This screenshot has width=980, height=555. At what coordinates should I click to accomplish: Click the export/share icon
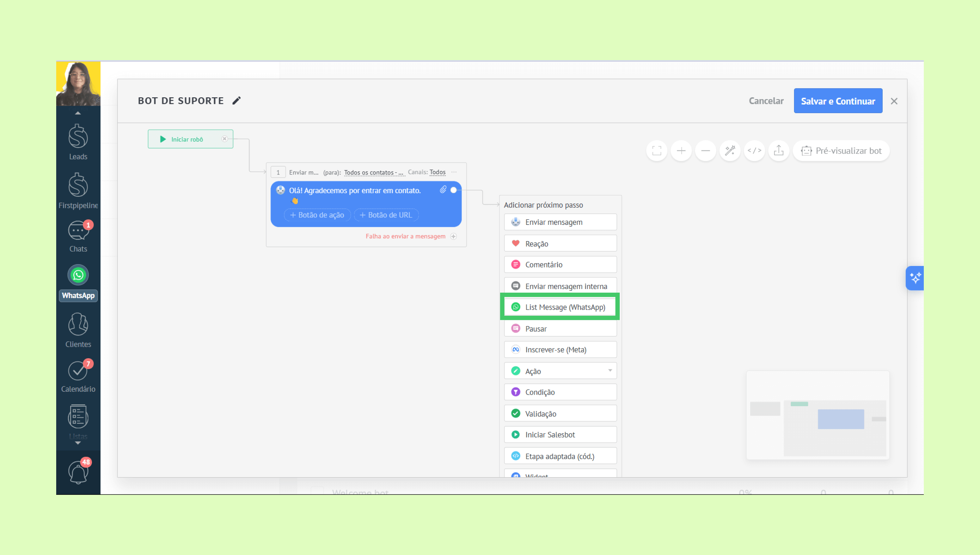point(779,151)
